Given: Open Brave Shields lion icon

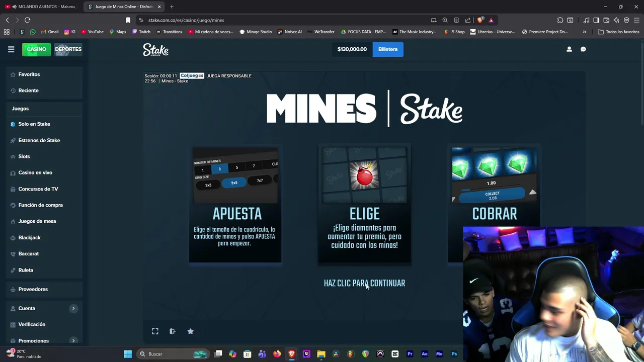Looking at the screenshot, I should (480, 20).
